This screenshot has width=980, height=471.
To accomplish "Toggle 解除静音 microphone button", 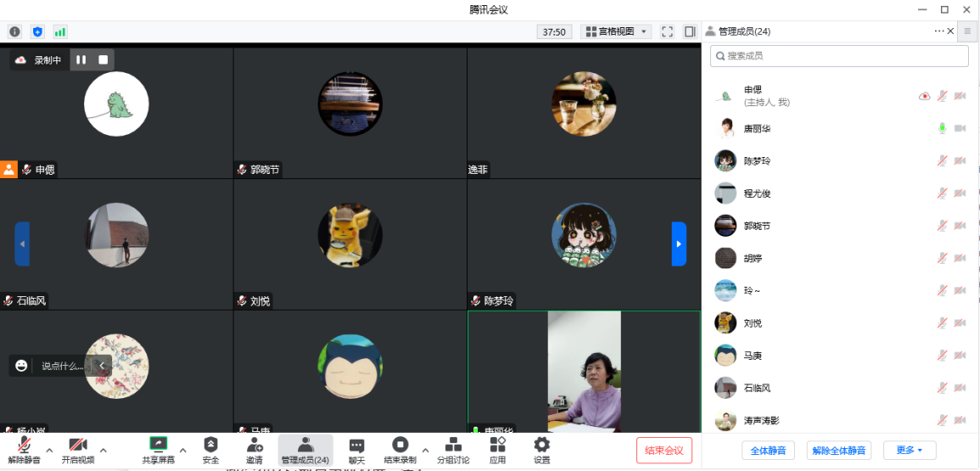I will [24, 449].
